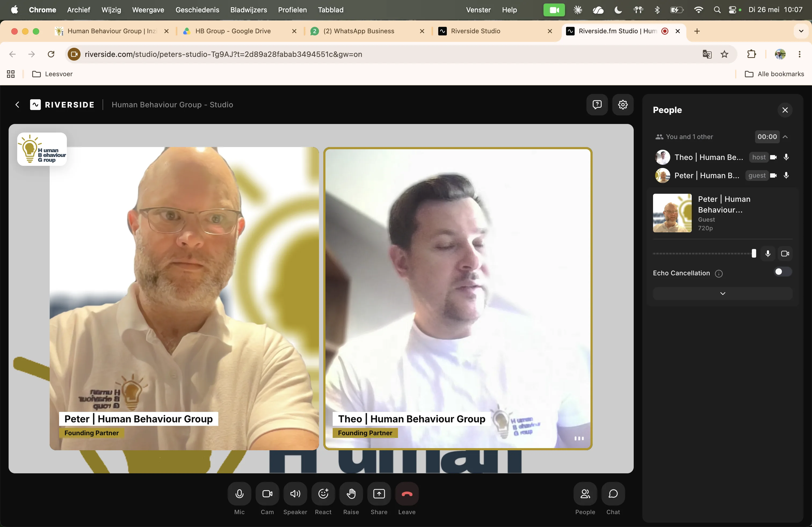Toggle Theo's camera icon in People list
This screenshot has height=527, width=812.
click(x=773, y=157)
